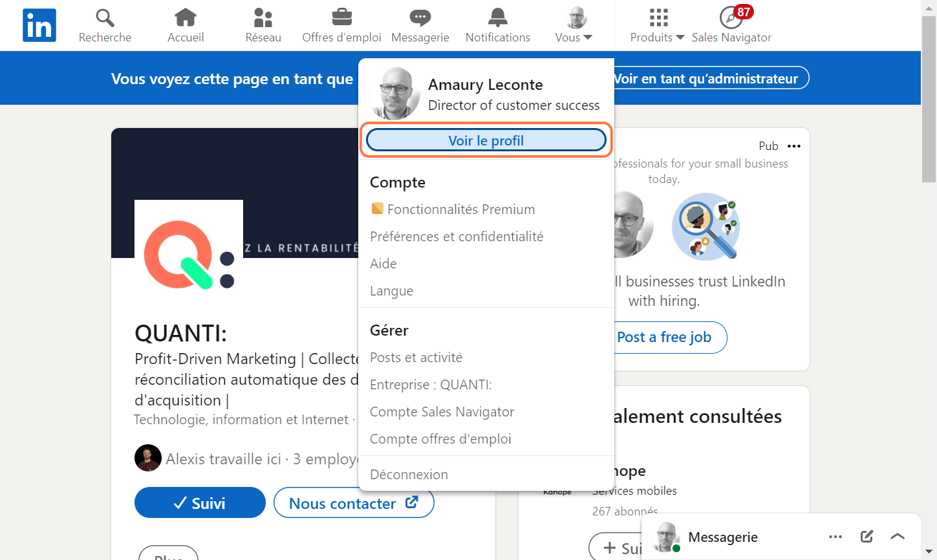Open messaging panel three-dot options
The height and width of the screenshot is (560, 937).
pos(835,537)
